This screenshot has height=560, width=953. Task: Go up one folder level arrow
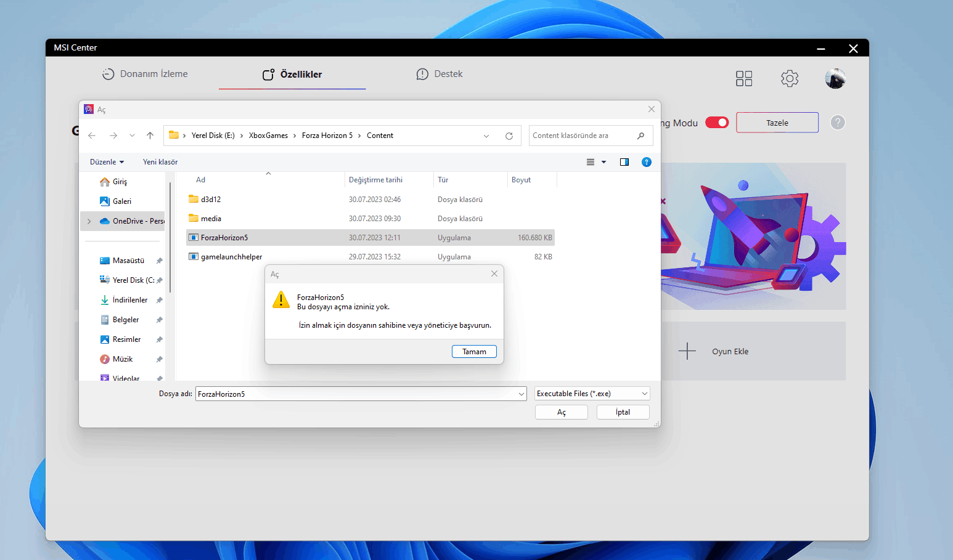(150, 136)
